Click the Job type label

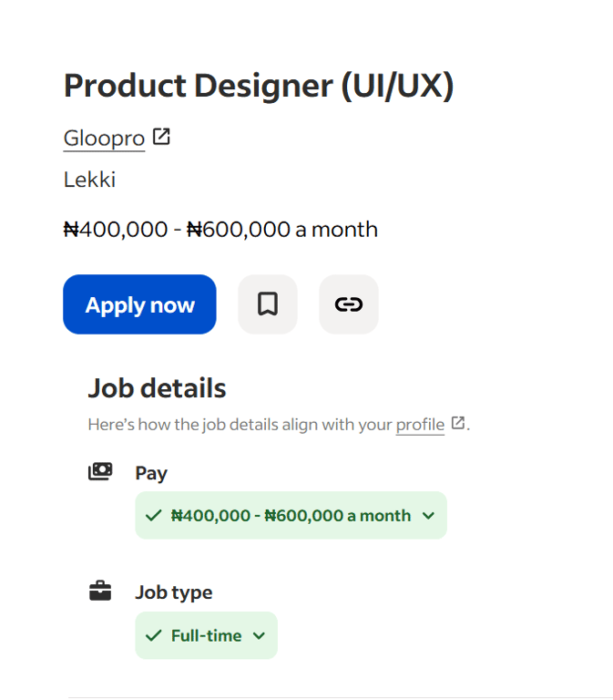click(x=173, y=592)
